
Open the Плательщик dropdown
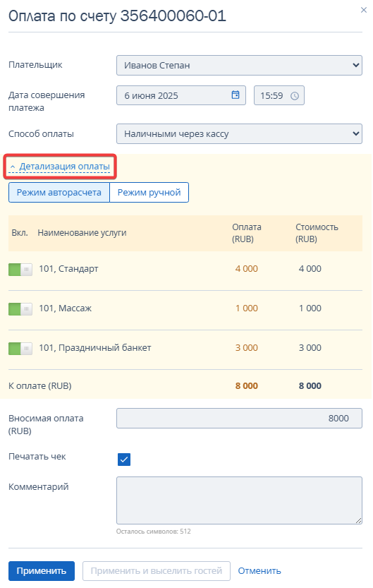pyautogui.click(x=239, y=65)
